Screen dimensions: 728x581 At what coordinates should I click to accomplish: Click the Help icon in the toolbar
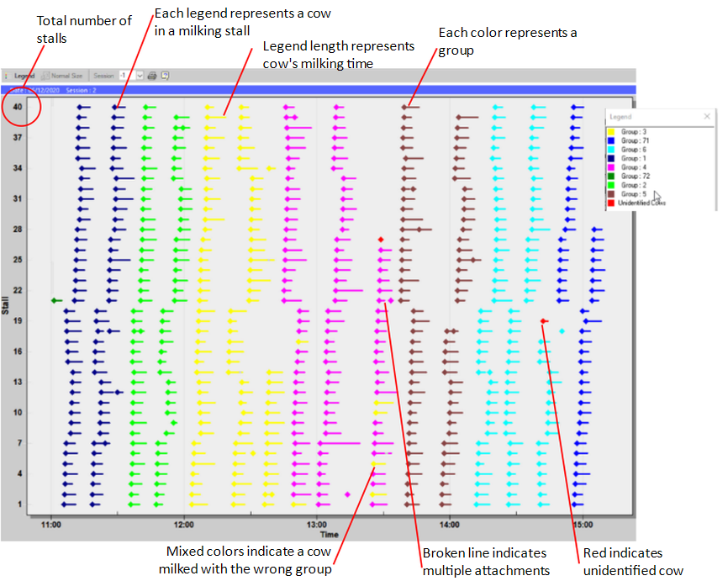coord(166,76)
